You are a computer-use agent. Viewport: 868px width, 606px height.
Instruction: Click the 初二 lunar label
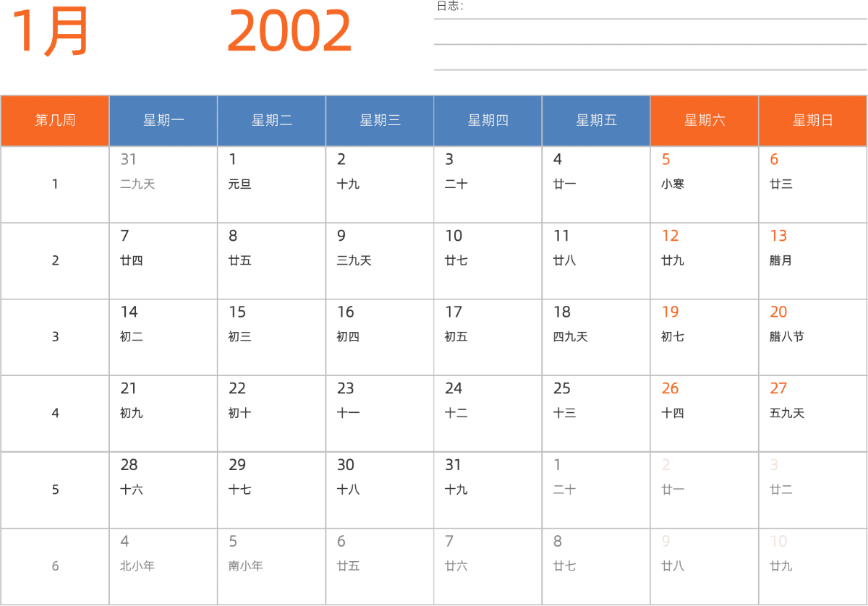132,337
